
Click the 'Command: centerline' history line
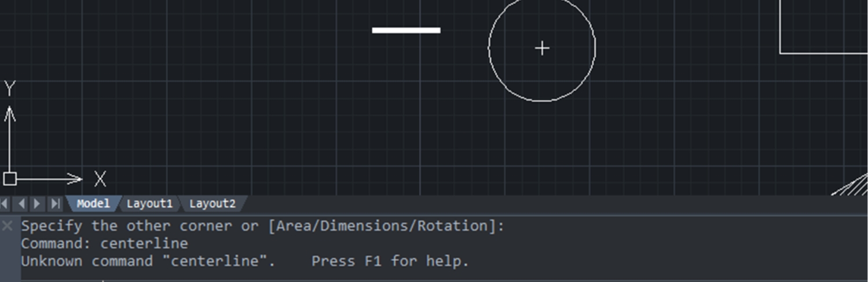click(105, 243)
